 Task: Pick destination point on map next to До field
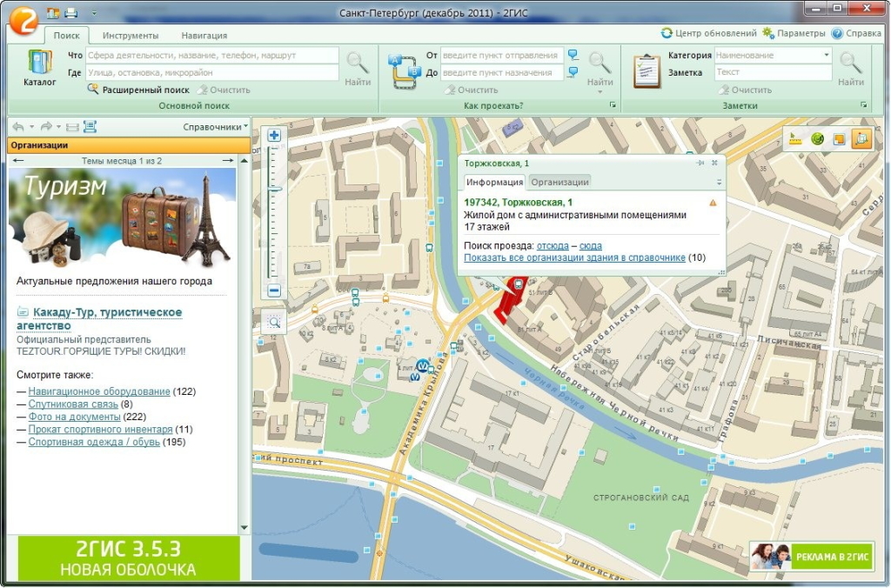point(573,72)
